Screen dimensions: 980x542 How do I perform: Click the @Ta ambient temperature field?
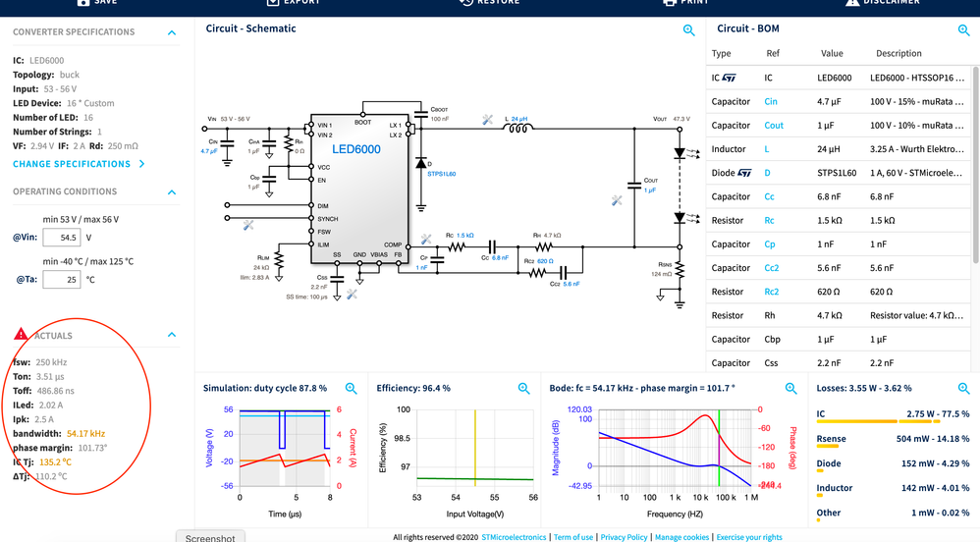tap(61, 280)
